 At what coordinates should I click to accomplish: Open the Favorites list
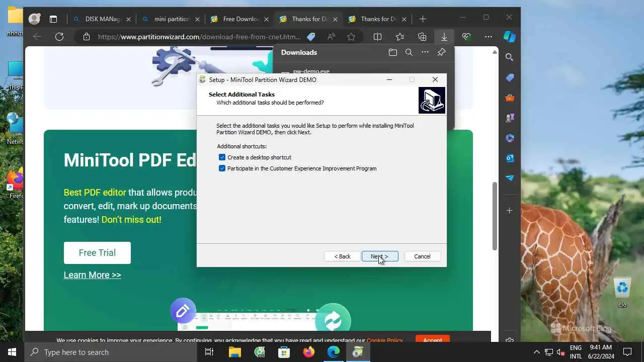(400, 37)
